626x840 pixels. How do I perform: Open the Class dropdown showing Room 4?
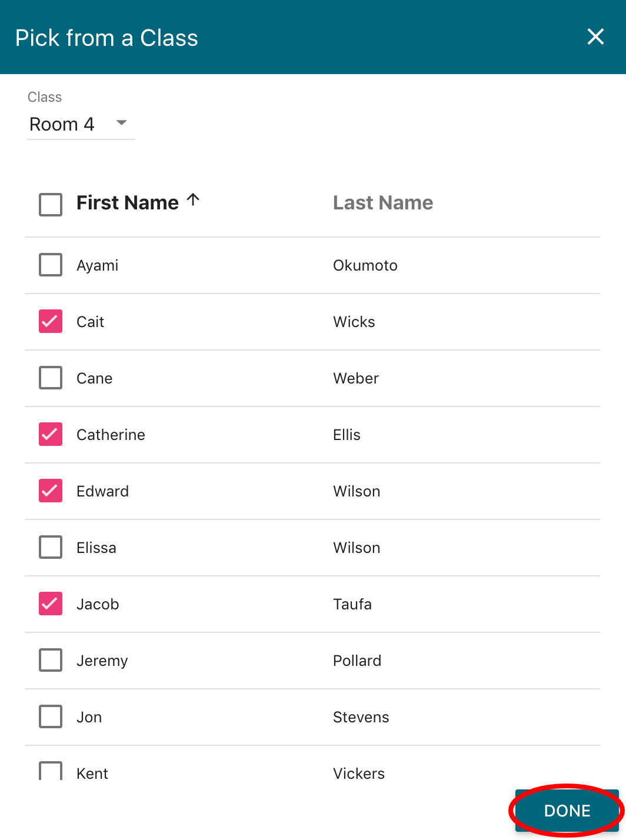81,124
